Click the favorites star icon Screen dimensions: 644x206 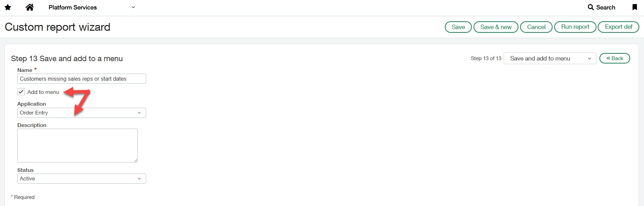[x=8, y=7]
